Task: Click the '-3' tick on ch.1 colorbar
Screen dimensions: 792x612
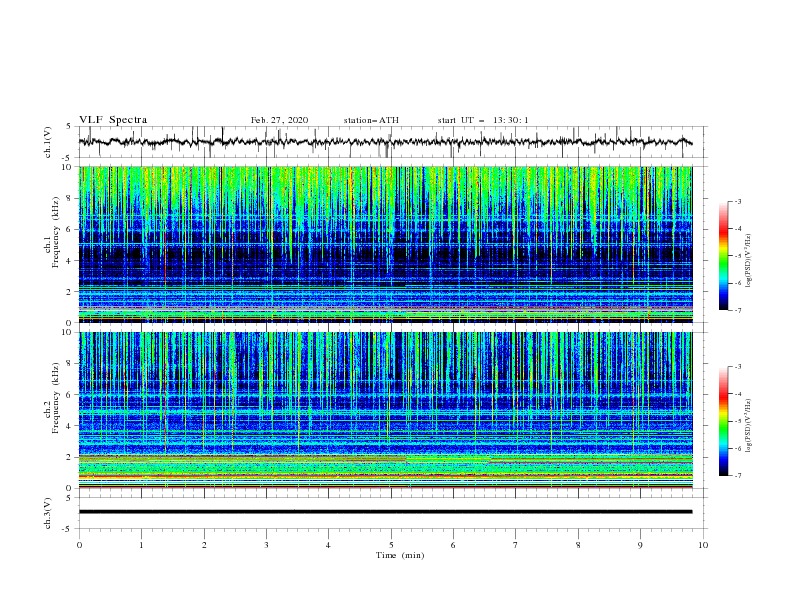Action: [737, 201]
